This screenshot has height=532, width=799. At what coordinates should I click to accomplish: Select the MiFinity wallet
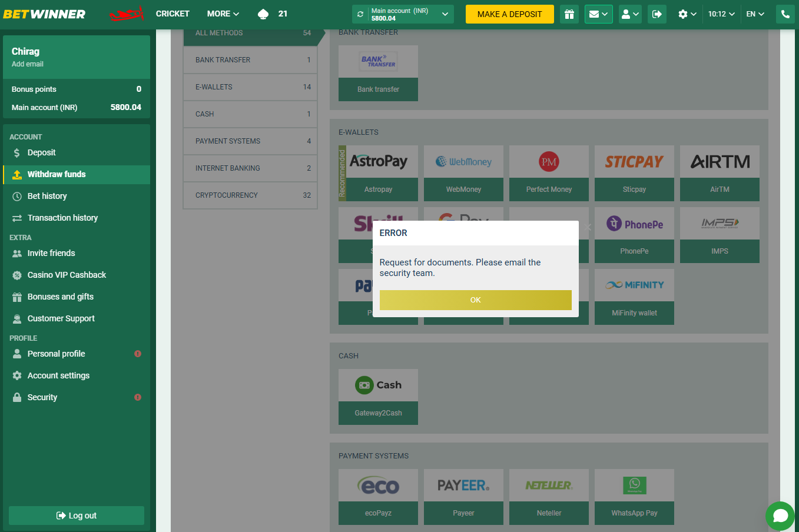pyautogui.click(x=634, y=297)
